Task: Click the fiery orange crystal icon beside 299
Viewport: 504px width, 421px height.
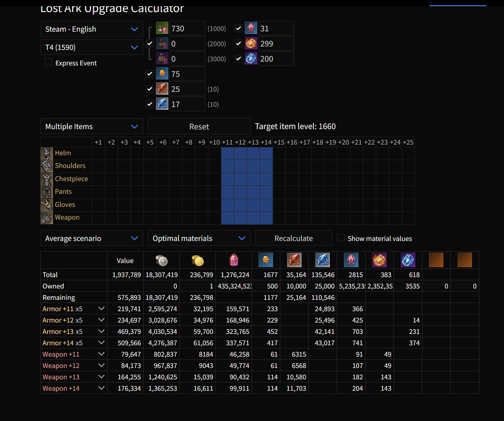Action: [251, 43]
